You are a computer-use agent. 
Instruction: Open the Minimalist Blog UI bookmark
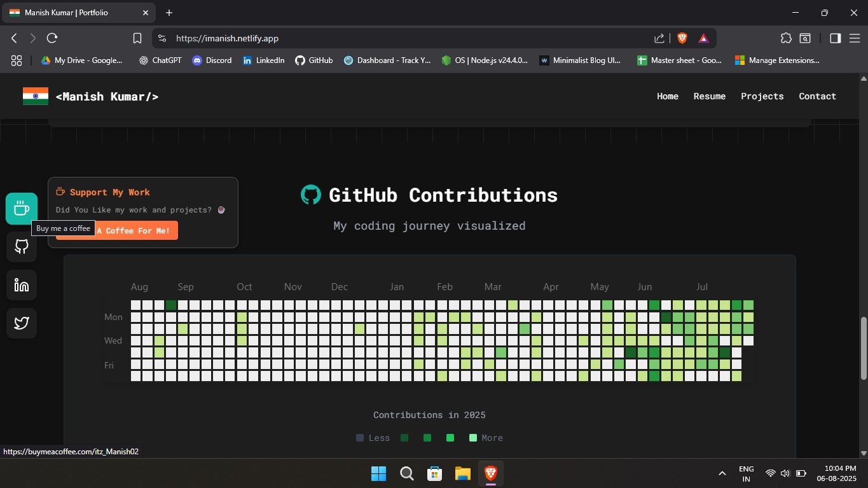click(x=581, y=60)
